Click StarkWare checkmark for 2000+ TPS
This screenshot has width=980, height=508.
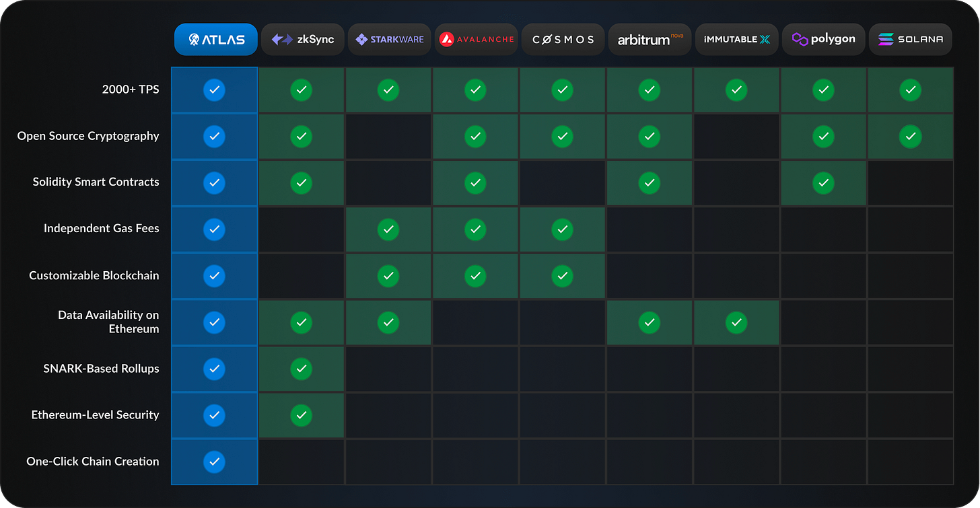[388, 89]
